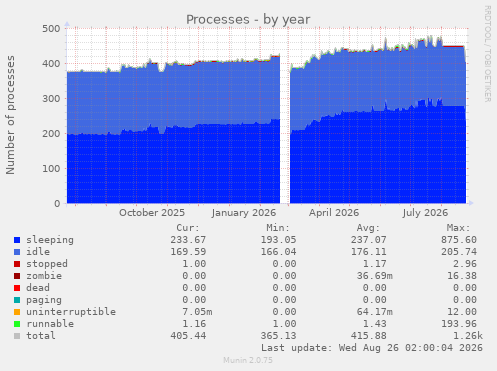Click runnable current value 1.16
Image resolution: width=497 pixels, height=371 pixels.
(194, 324)
